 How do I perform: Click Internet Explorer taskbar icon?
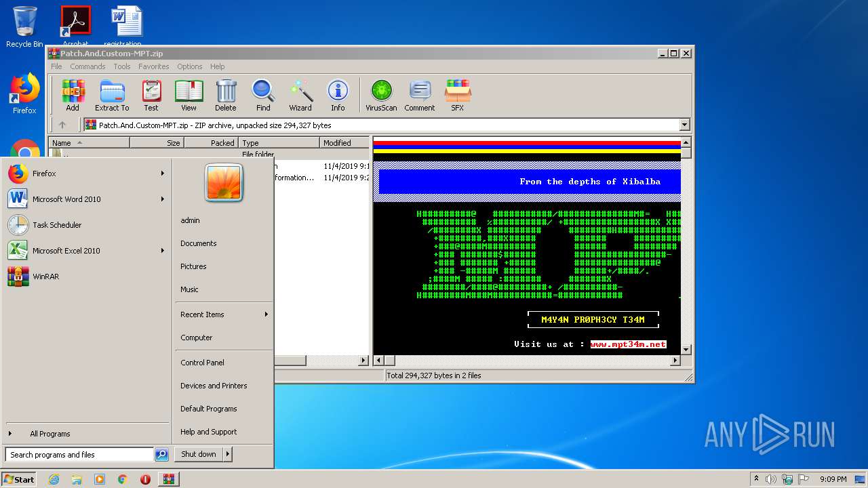pyautogui.click(x=54, y=479)
